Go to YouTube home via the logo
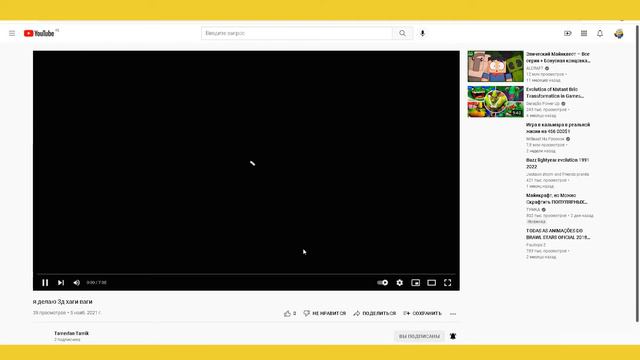Viewport: 640px width, 360px height. 39,33
